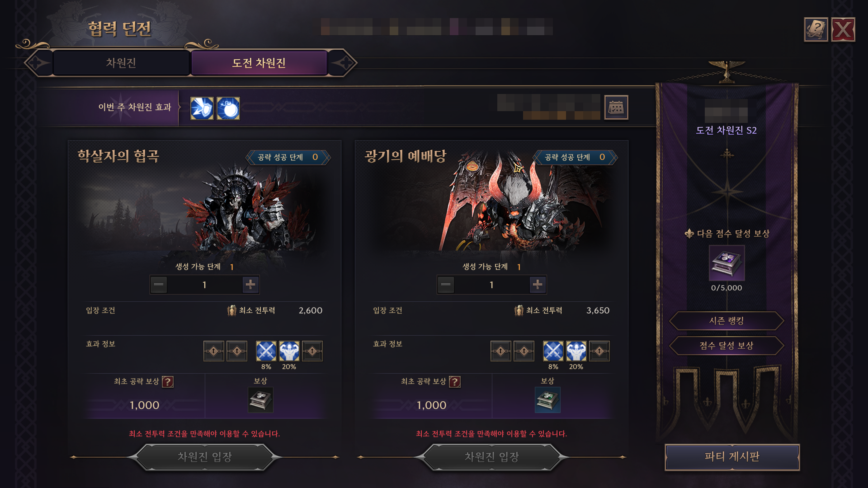Increase 광기의 예배당 stage with plus button
868x488 pixels.
click(x=538, y=285)
